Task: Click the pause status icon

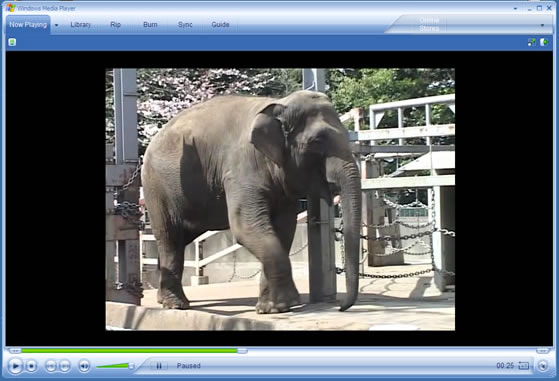Action: pyautogui.click(x=159, y=366)
